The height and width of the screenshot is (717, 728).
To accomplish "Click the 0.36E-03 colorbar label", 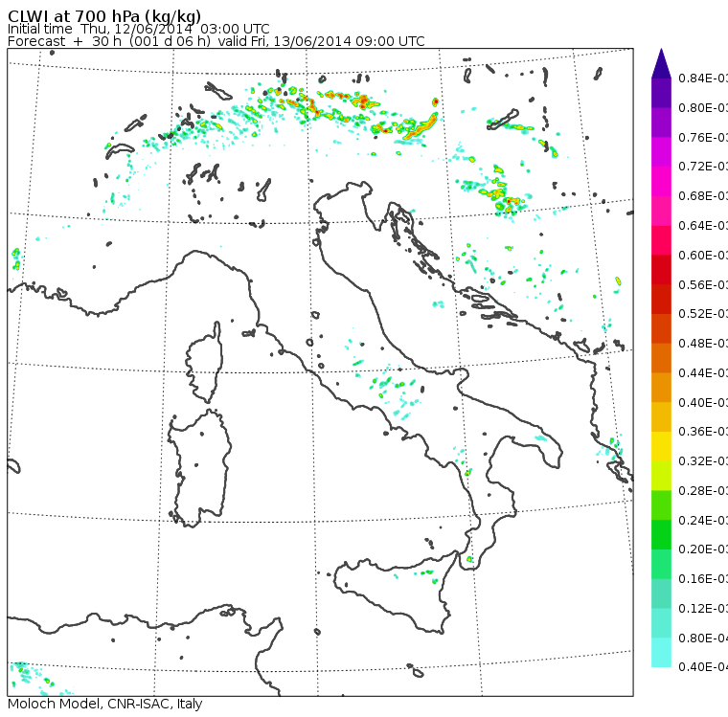I will click(703, 432).
